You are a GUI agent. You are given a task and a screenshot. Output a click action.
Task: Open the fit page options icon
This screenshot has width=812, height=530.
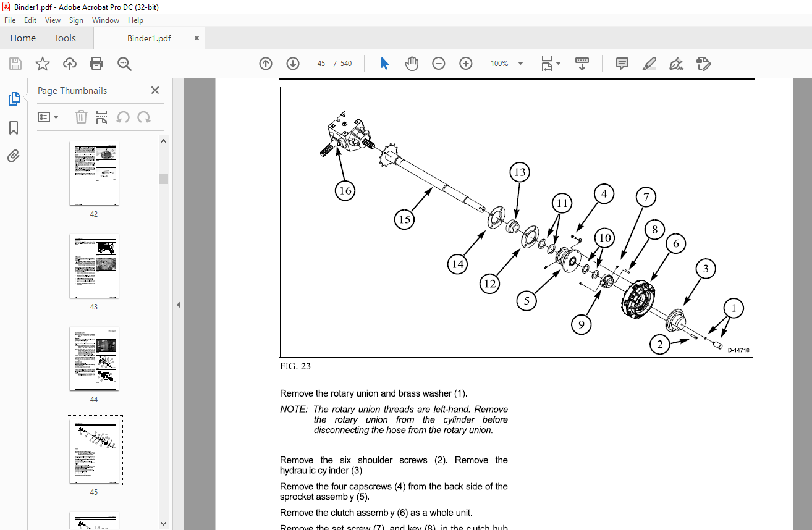[x=550, y=64]
